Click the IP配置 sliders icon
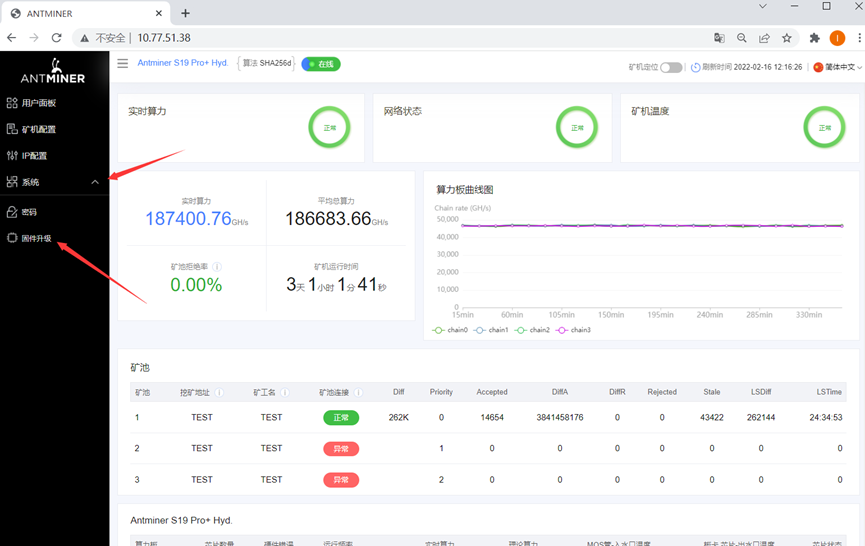This screenshot has width=865, height=546. pos(12,156)
